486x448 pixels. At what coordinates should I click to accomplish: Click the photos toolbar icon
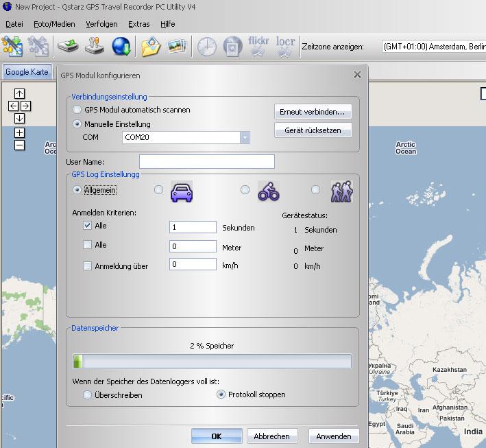point(177,47)
